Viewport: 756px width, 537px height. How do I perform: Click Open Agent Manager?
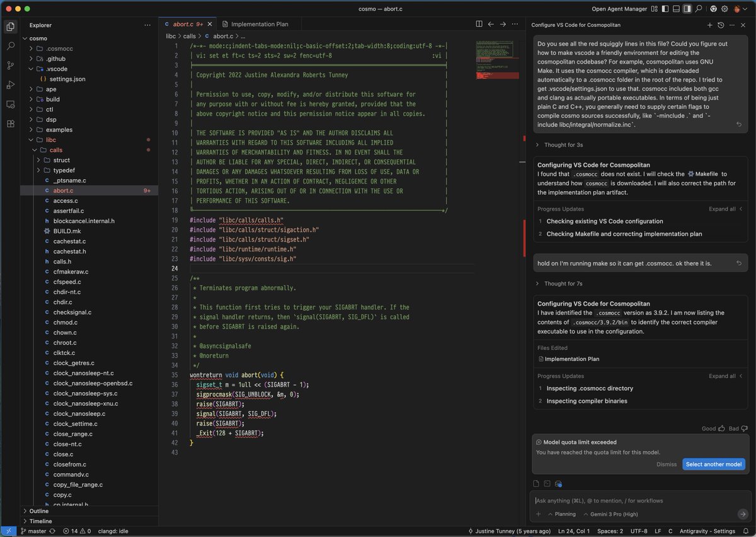click(621, 9)
